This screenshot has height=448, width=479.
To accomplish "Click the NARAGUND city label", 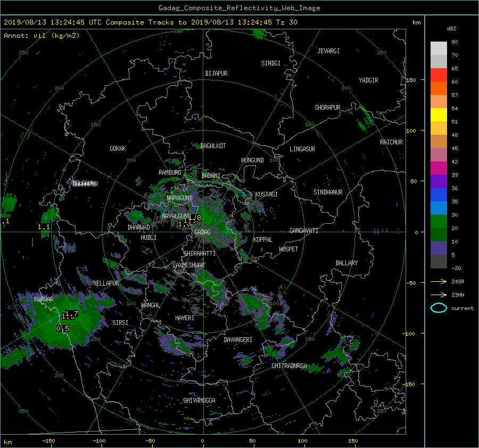I will 180,198.
